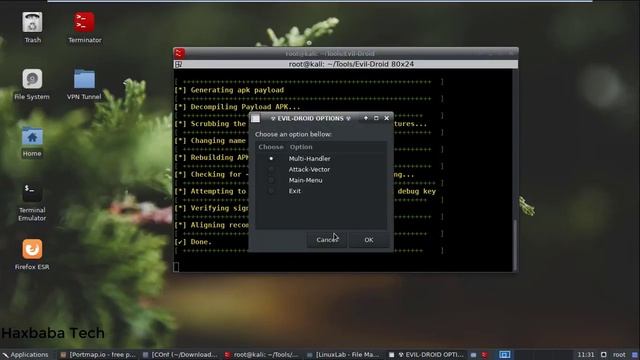Click the root user label in panel

point(619,355)
